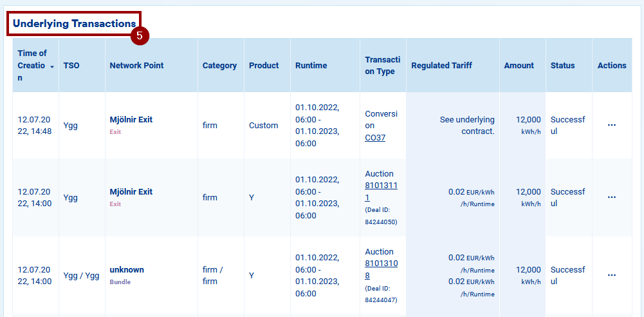Screen dimensions: 644x317
Task: Click the Amount column header
Action: point(519,65)
